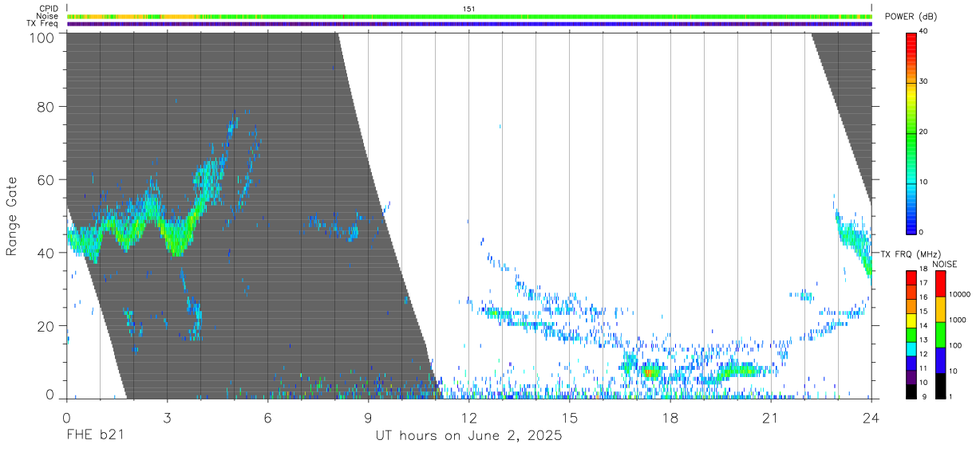This screenshot has height=452, width=980.
Task: Click the UT hours on June 2, 2025 label
Action: (469, 436)
